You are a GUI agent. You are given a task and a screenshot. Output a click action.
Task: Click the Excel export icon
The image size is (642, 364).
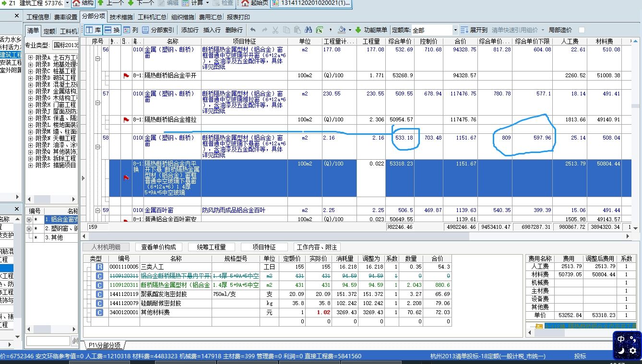[x=320, y=30]
